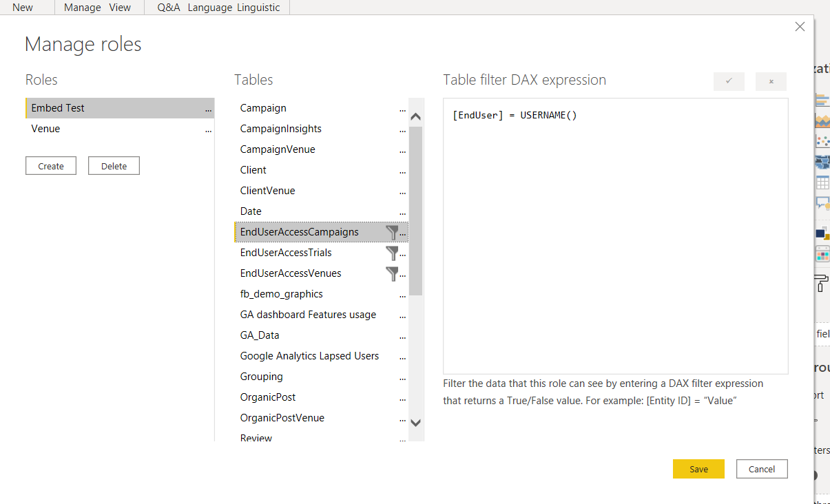Viewport: 830px width, 504px height.
Task: Discard DAX changes with small x button
Action: tap(771, 81)
